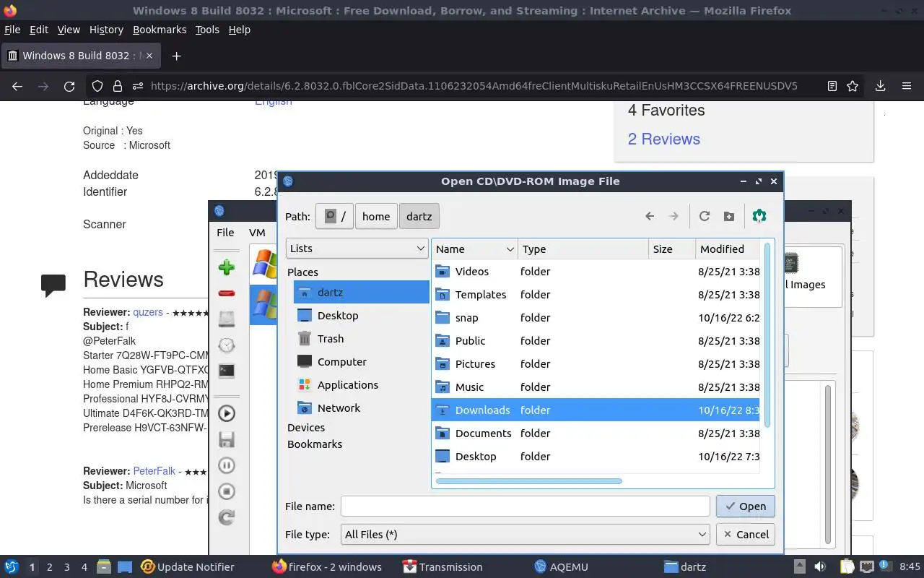Click the red minus delete VM icon in AQEMU
Viewport: 924px width, 578px height.
click(227, 293)
